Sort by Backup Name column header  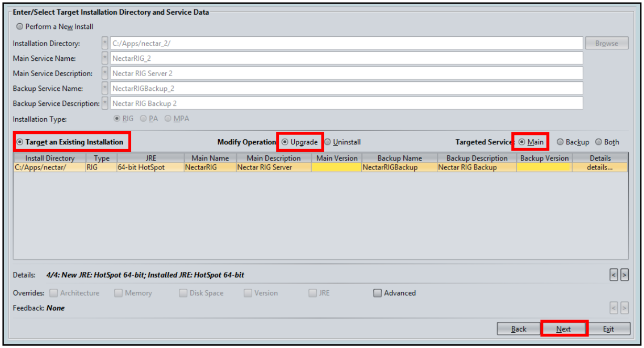(x=400, y=158)
